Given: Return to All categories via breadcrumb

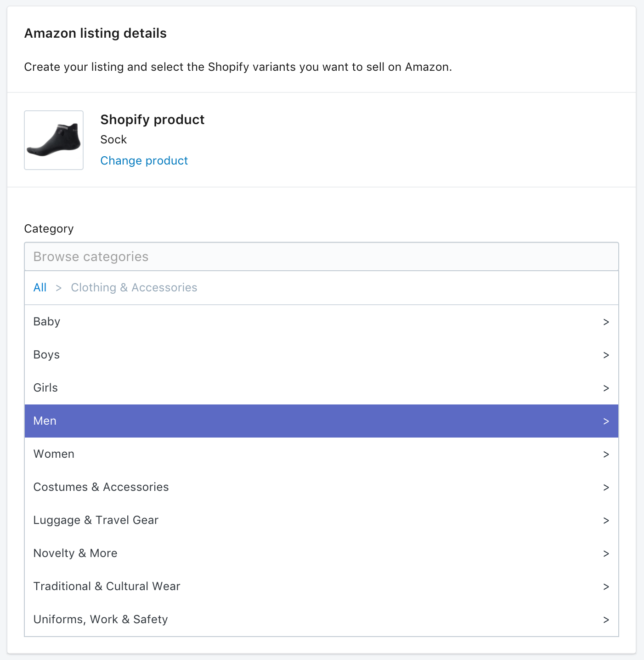Looking at the screenshot, I should pyautogui.click(x=40, y=287).
